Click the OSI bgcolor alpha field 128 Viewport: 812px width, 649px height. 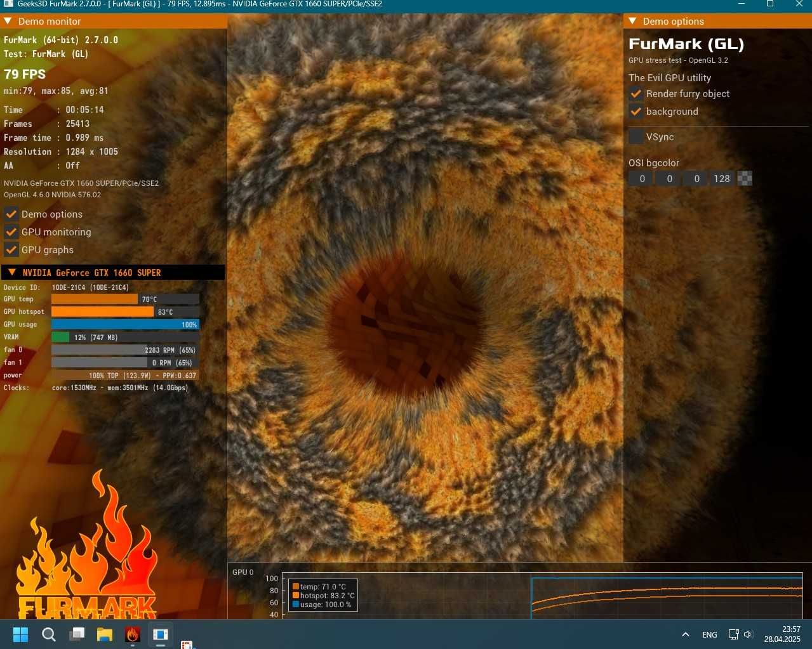coord(722,179)
